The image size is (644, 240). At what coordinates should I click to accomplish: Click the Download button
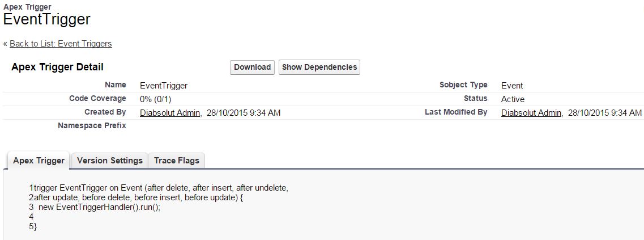tap(252, 67)
